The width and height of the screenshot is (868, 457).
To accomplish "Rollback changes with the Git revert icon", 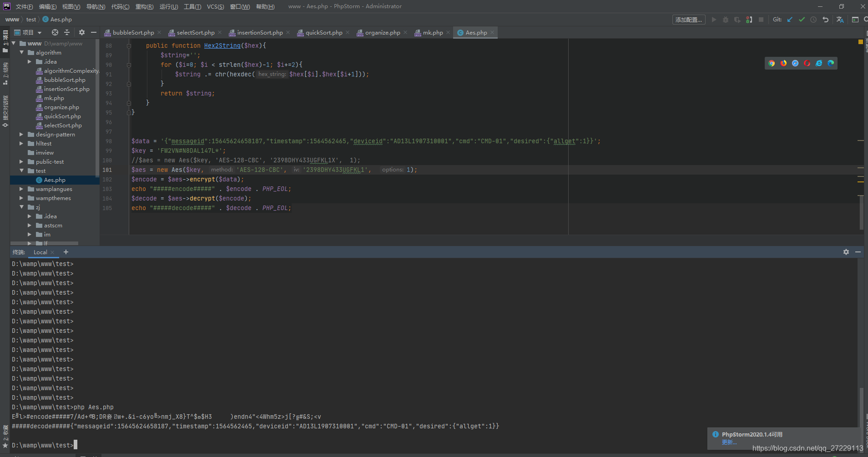I will click(x=826, y=20).
